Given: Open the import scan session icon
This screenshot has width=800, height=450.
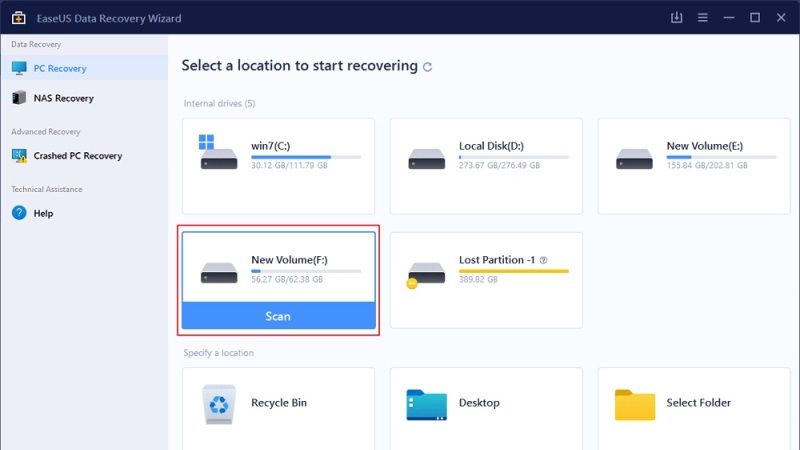Looking at the screenshot, I should (677, 18).
